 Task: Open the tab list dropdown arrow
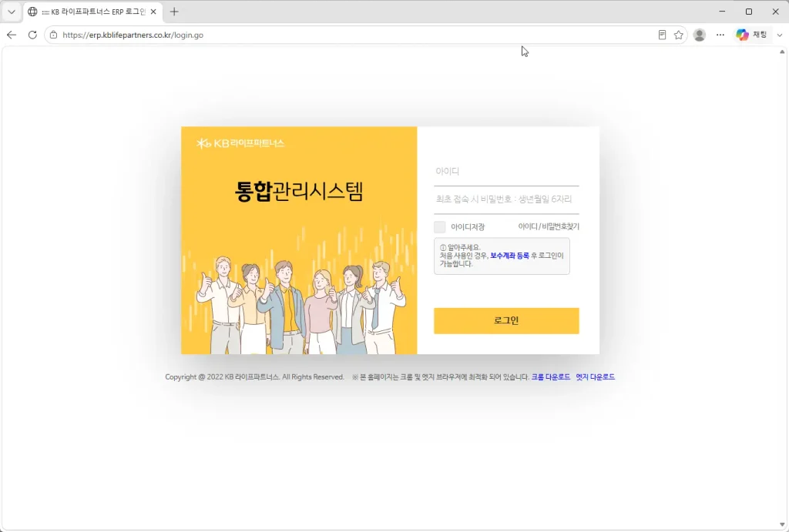(12, 12)
